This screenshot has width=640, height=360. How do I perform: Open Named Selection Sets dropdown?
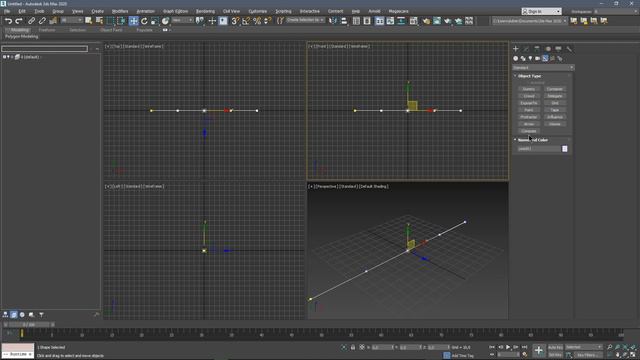click(305, 20)
